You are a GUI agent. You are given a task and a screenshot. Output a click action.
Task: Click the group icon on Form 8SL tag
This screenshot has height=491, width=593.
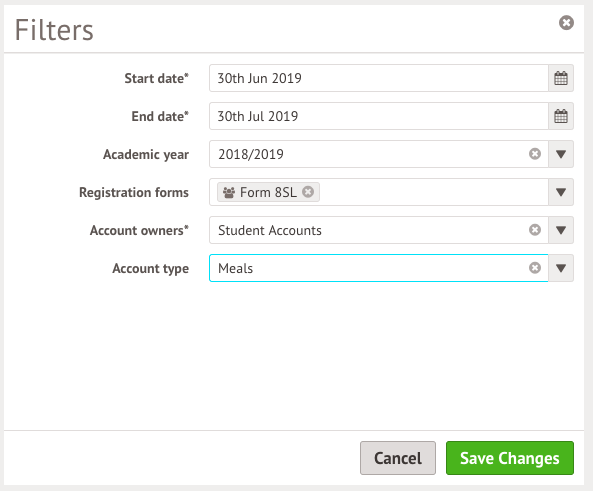coord(229,192)
